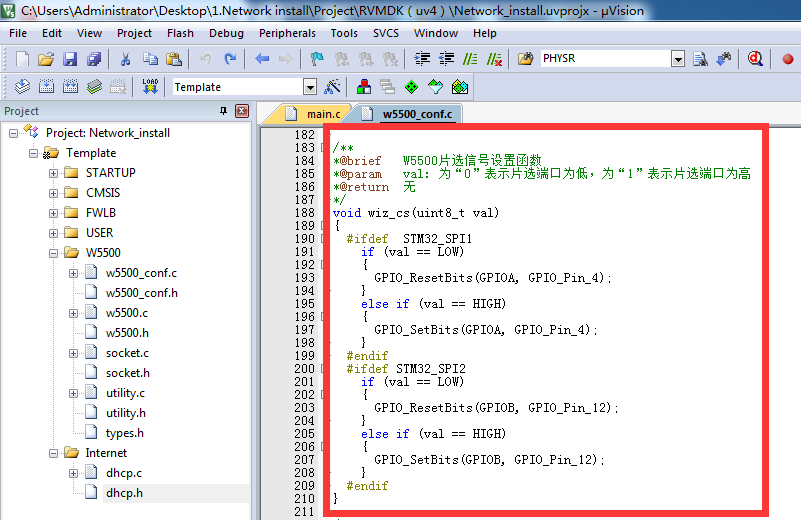This screenshot has height=520, width=801.
Task: Download to flash with the LOAD icon
Action: click(x=150, y=87)
